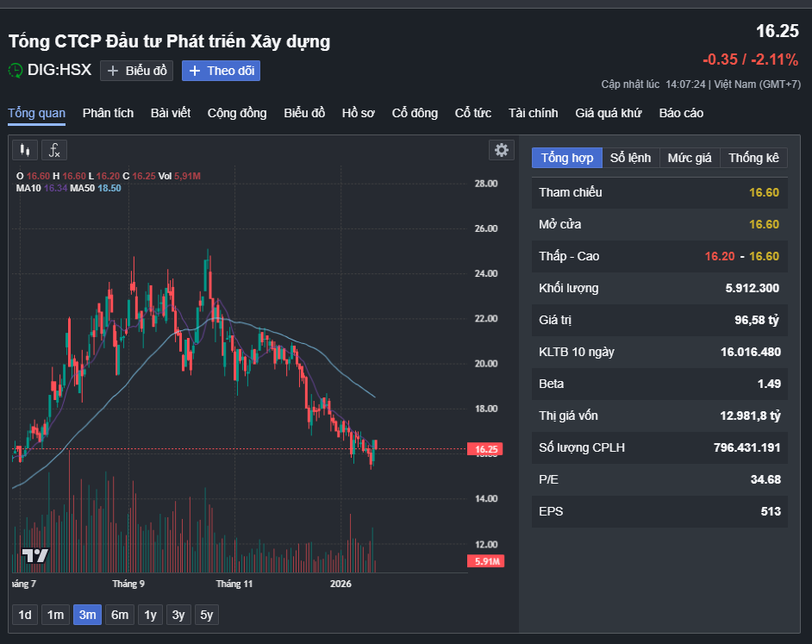This screenshot has height=644, width=812.
Task: Open the Cổ tức tab
Action: (472, 112)
